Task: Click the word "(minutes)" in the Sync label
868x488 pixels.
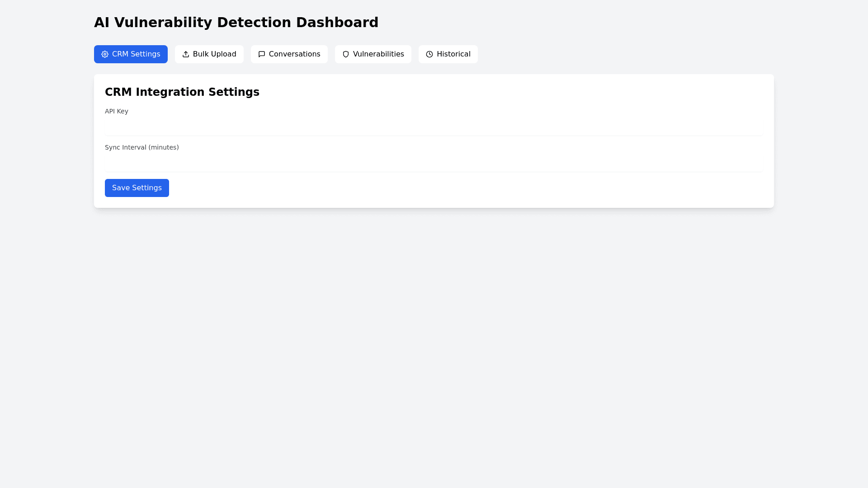Action: coord(164,147)
